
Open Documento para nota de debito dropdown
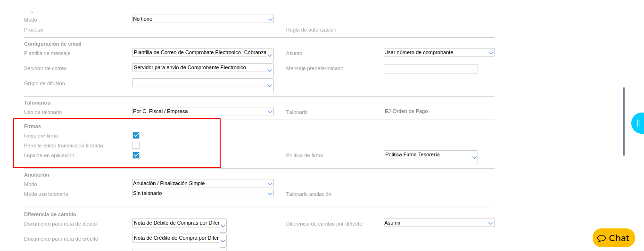click(223, 226)
